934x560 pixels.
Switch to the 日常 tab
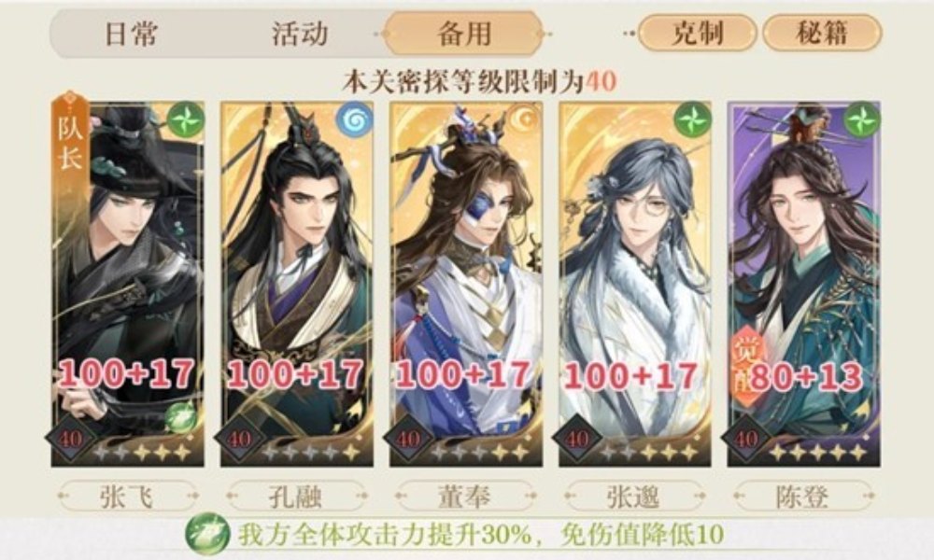[132, 34]
